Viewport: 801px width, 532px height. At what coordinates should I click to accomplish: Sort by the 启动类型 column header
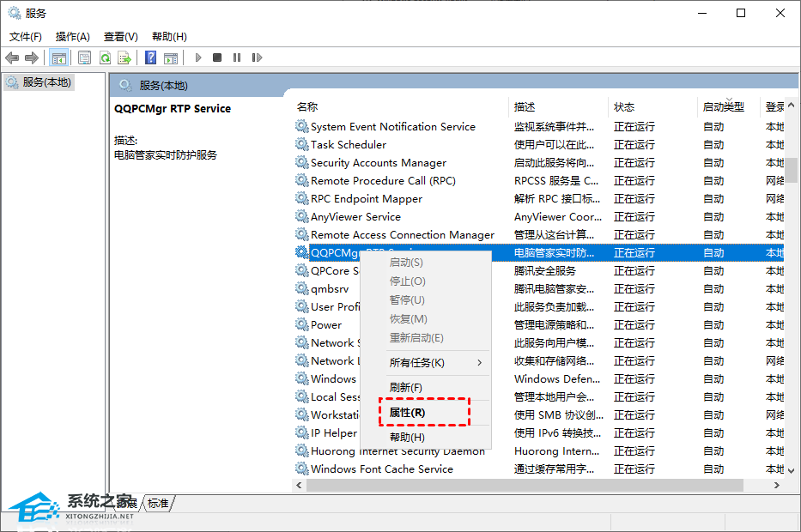pyautogui.click(x=728, y=106)
